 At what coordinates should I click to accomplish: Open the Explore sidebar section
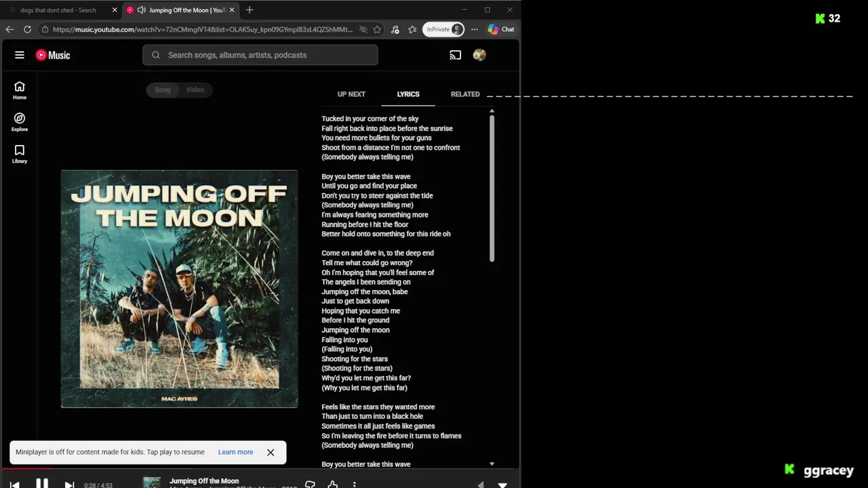coord(20,122)
